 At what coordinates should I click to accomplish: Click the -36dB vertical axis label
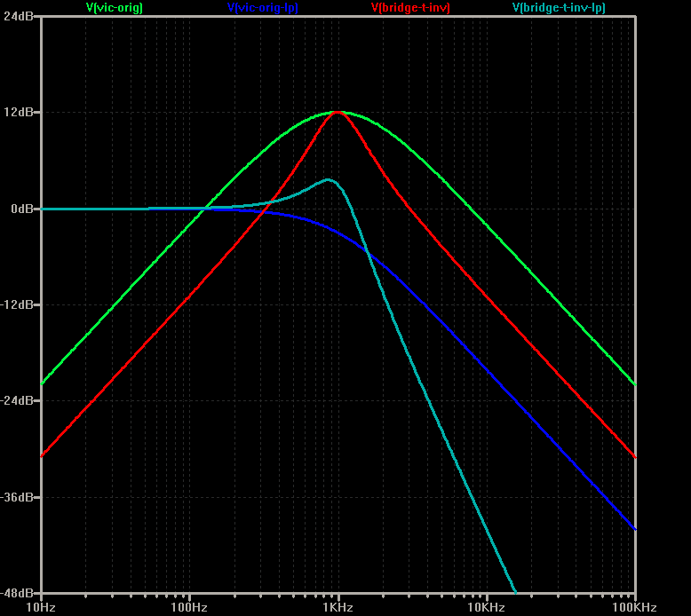17,497
